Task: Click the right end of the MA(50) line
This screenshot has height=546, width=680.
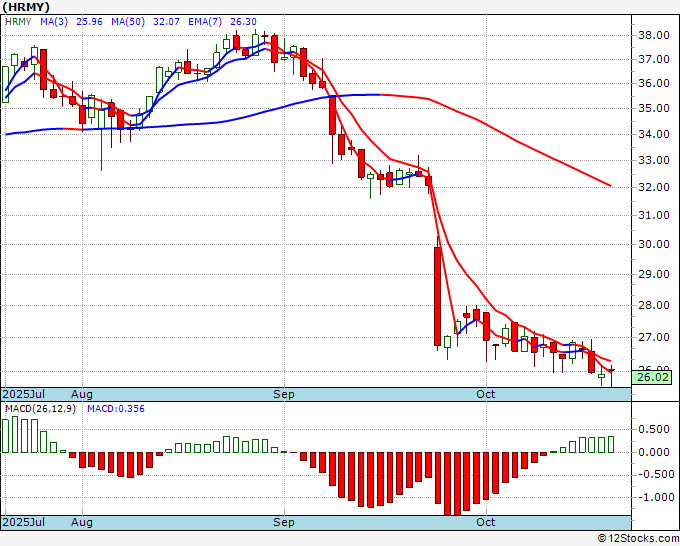Action: click(609, 185)
